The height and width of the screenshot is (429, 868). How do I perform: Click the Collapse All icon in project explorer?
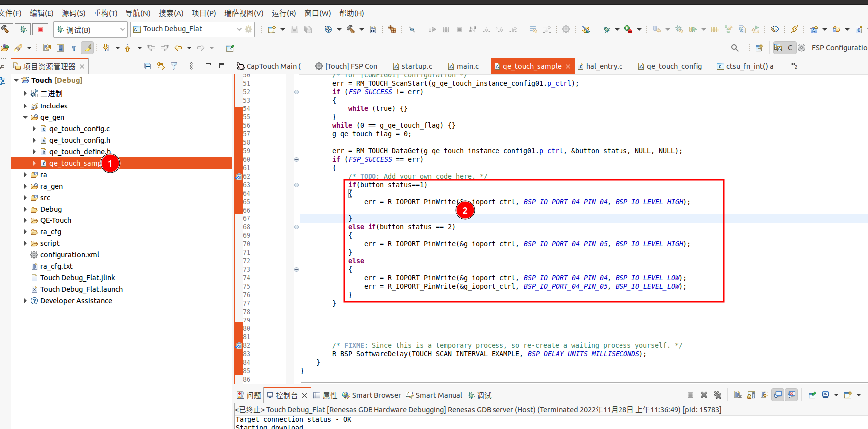(147, 66)
